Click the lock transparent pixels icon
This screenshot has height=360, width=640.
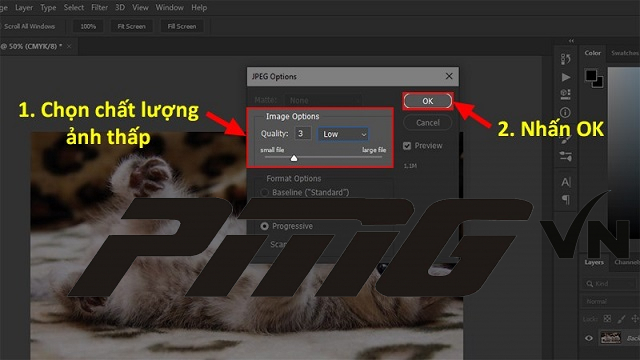click(607, 318)
